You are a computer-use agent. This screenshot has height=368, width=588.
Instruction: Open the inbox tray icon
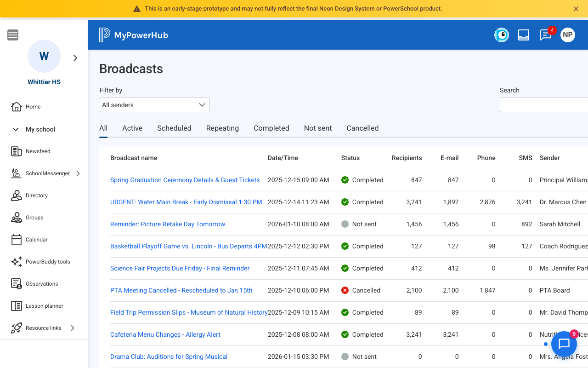(524, 35)
